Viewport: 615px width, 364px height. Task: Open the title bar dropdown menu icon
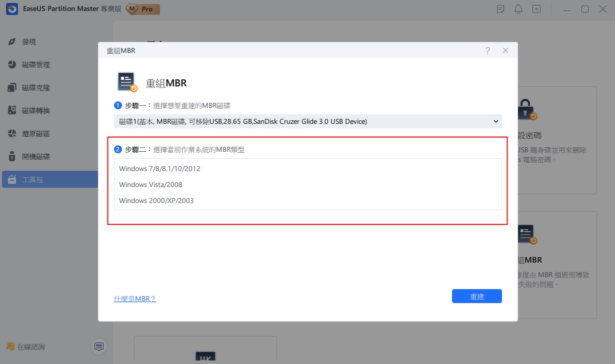pos(536,9)
